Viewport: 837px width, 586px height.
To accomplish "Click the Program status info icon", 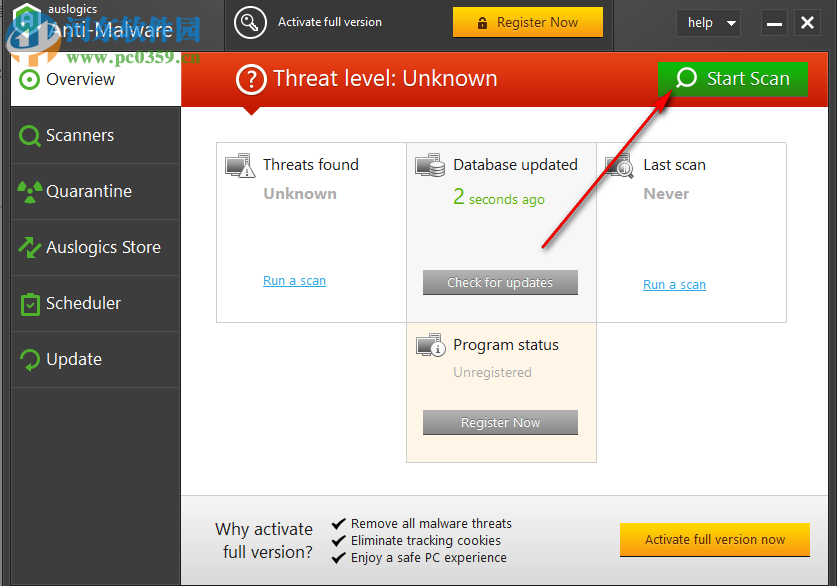I will pos(430,345).
